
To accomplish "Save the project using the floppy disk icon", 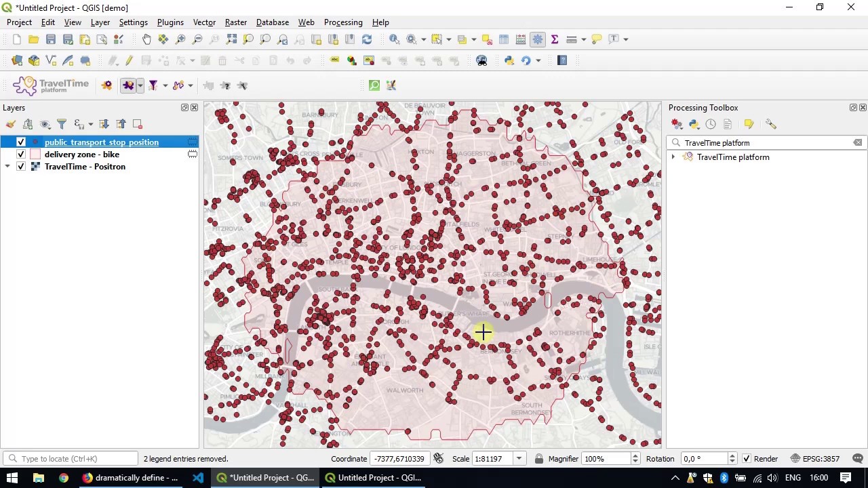I will 51,39.
